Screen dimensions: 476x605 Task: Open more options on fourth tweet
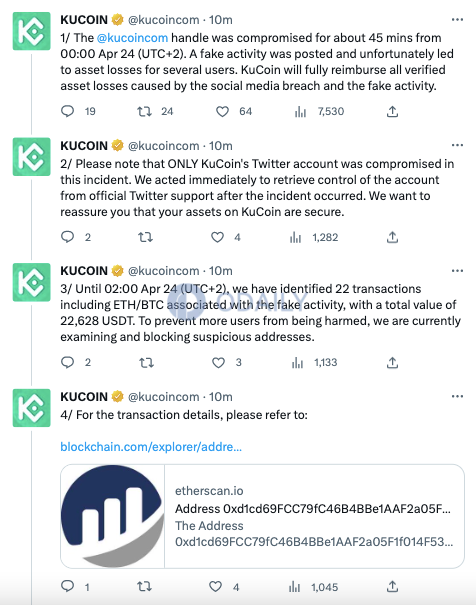pyautogui.click(x=457, y=397)
